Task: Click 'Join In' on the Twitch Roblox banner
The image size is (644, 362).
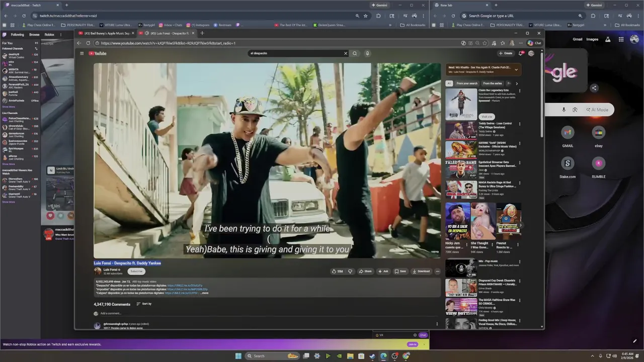Action: pos(413,344)
